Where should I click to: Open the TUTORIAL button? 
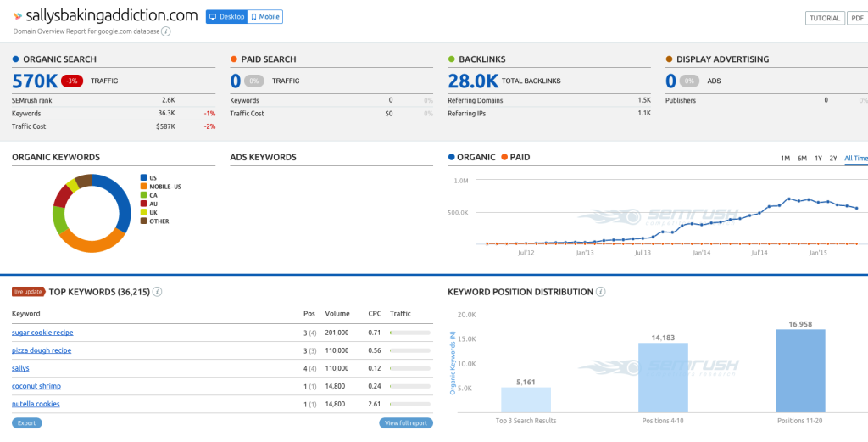pos(825,19)
